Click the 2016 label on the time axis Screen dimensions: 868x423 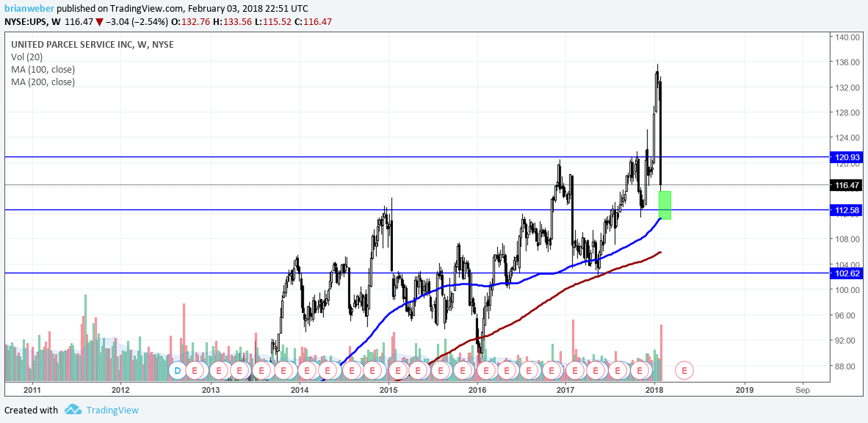point(477,390)
